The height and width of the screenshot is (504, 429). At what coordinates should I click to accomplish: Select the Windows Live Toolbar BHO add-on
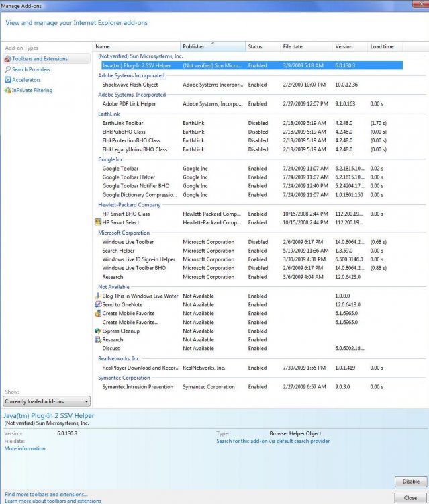click(134, 268)
